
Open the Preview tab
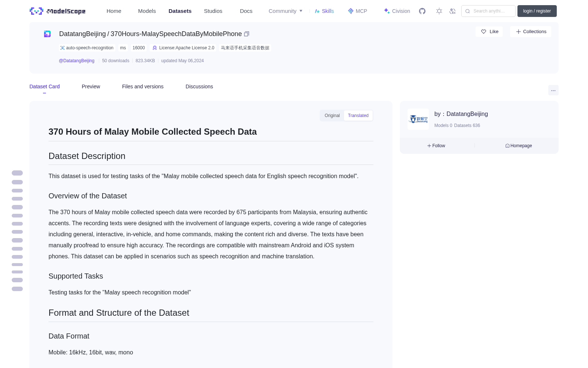tap(91, 86)
